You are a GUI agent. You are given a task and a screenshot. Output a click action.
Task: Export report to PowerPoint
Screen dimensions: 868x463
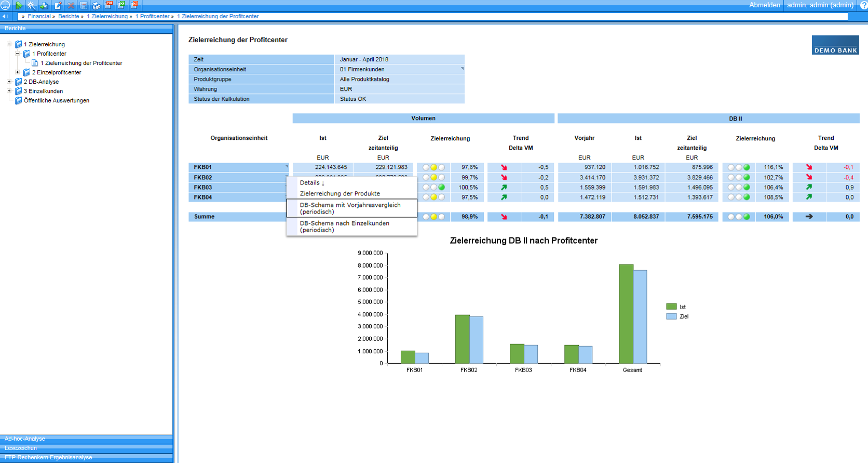[x=134, y=5]
